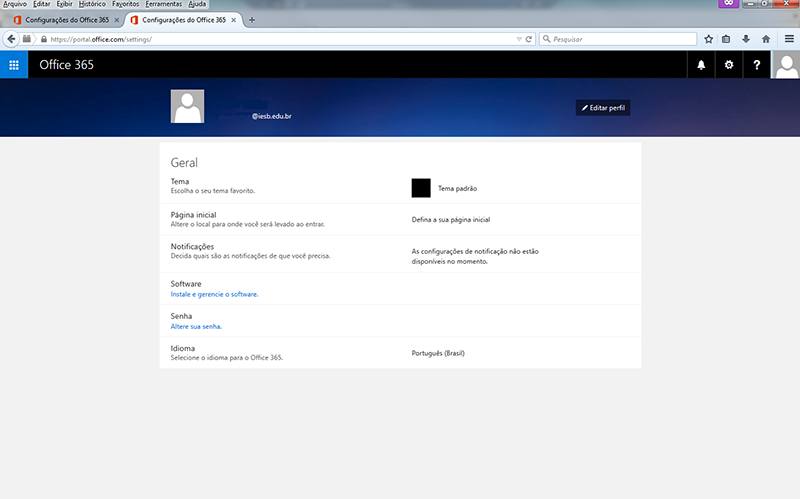This screenshot has width=800, height=499.
Task: Open Instale e gerencie o software link
Action: pyautogui.click(x=214, y=295)
